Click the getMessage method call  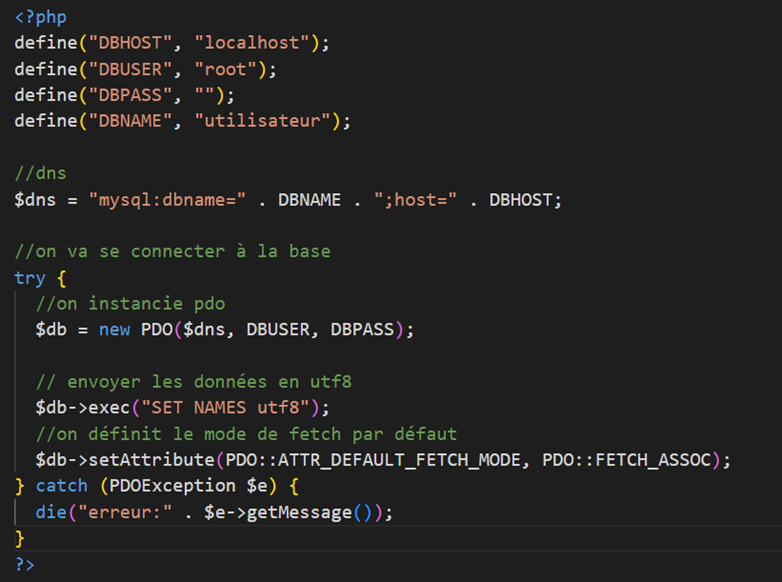(299, 512)
